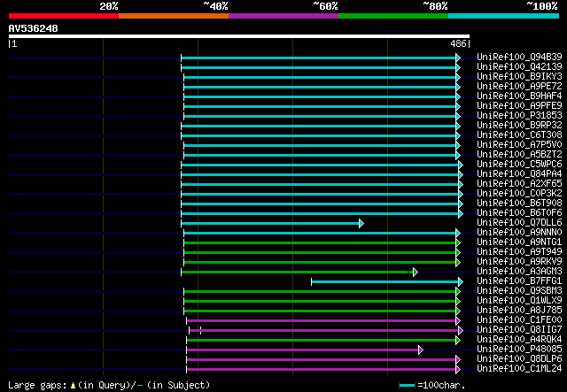Image resolution: width=567 pixels, height=392 pixels.
Task: Select the UniRef100_A3AGM3 entry
Action: pos(519,272)
